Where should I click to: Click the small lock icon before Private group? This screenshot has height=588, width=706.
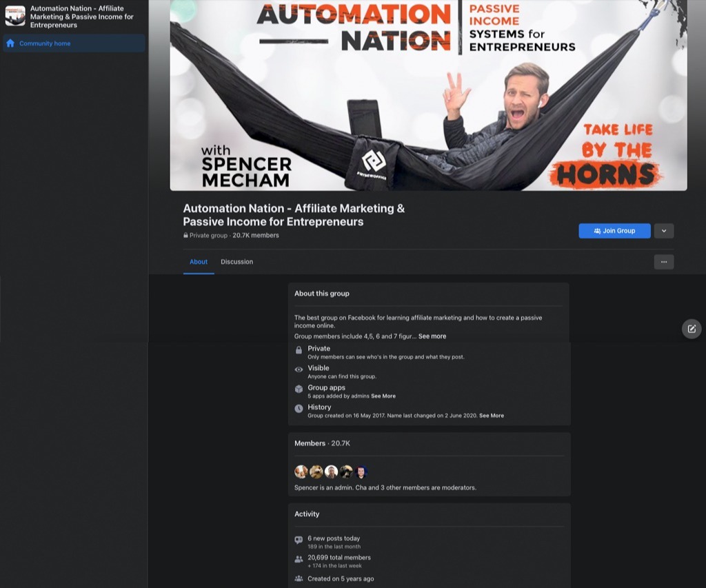pyautogui.click(x=185, y=235)
